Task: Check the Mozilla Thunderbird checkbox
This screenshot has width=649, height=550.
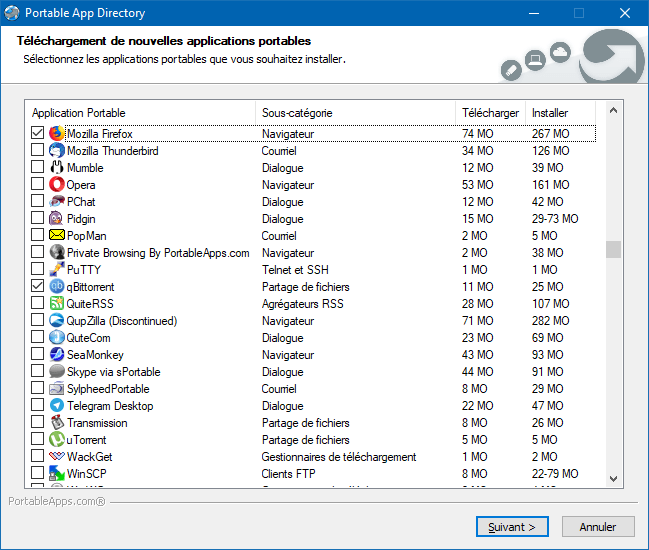Action: click(x=38, y=149)
